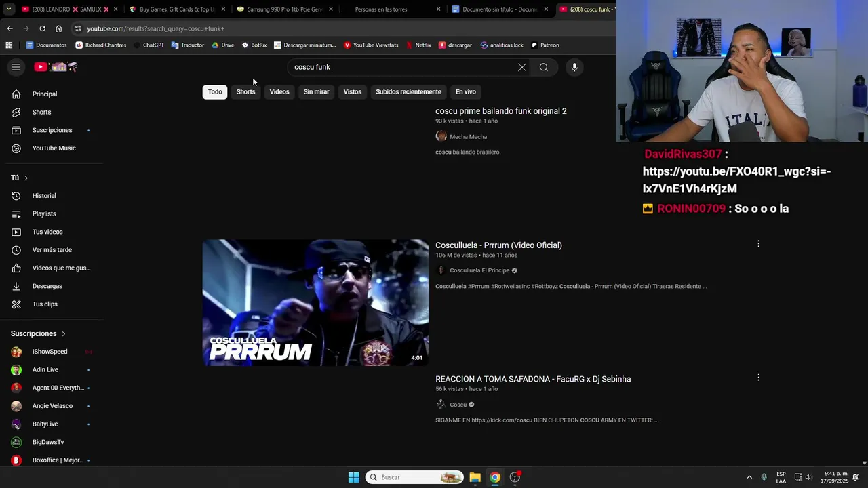Select the Subidos recientemente filter chip
The image size is (868, 488).
coord(408,91)
